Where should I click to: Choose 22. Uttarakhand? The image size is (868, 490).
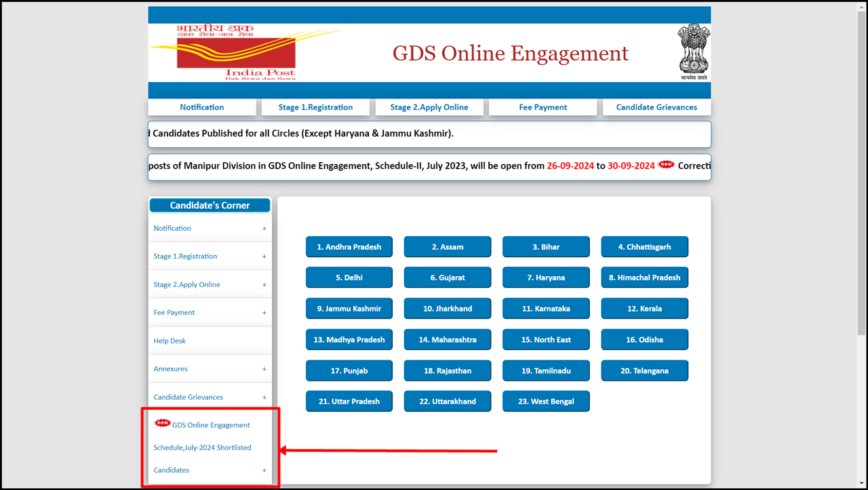click(448, 401)
